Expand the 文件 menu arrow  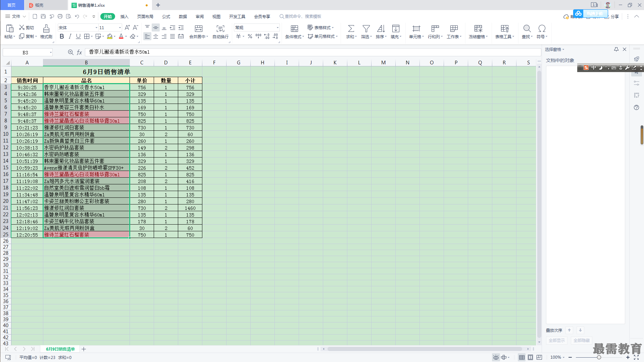click(24, 16)
